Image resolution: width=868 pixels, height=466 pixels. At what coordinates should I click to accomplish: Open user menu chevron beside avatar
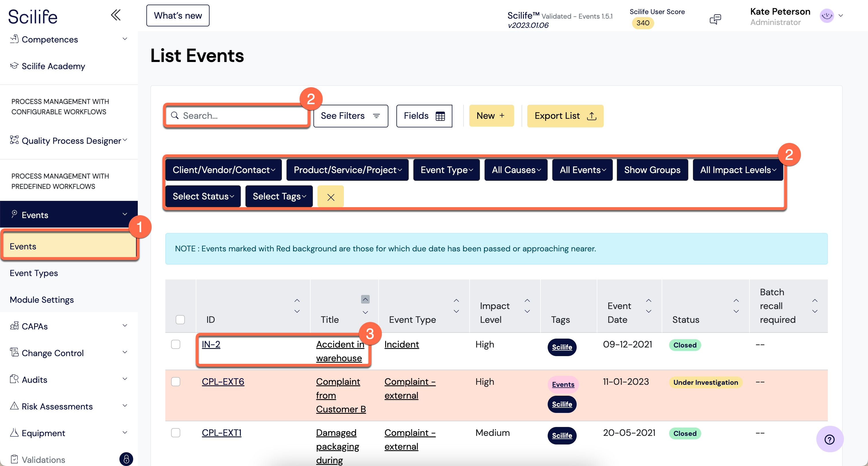coord(841,15)
